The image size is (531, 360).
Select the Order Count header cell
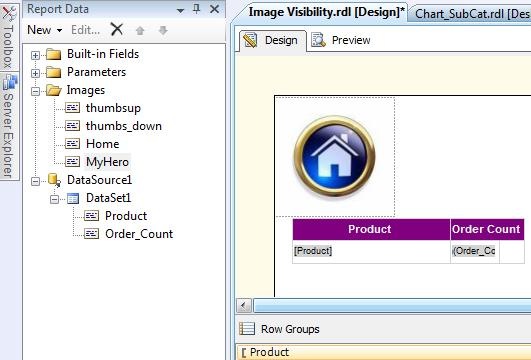click(x=487, y=229)
